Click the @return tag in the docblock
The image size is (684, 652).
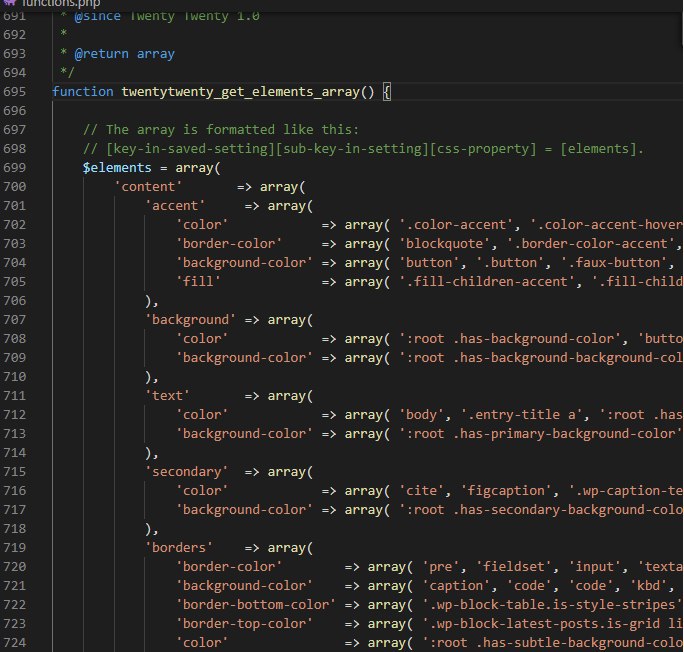click(x=102, y=54)
